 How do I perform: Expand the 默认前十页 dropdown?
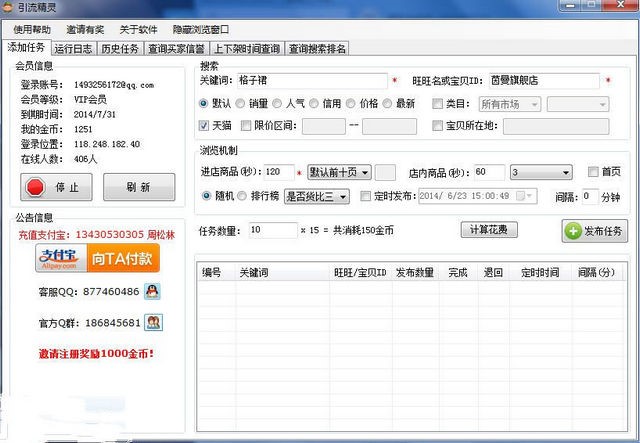339,172
